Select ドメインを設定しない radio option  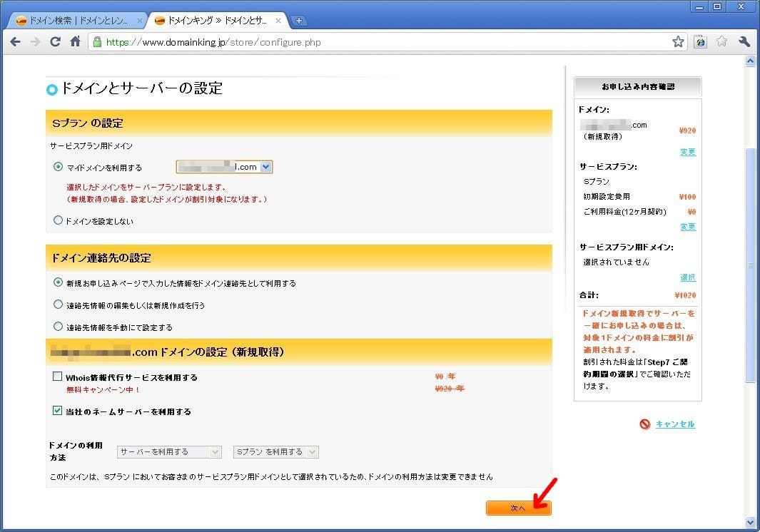pos(59,221)
